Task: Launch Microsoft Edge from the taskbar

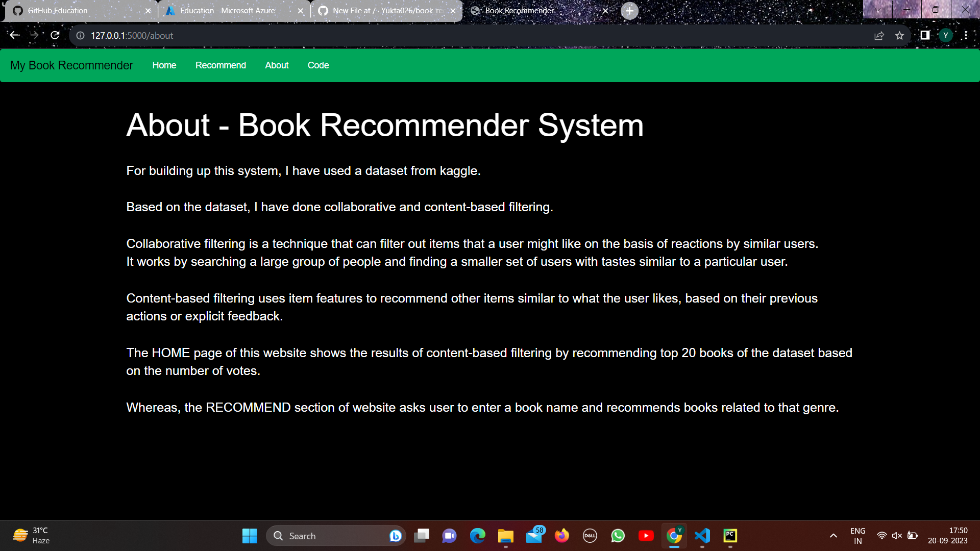Action: 477,536
